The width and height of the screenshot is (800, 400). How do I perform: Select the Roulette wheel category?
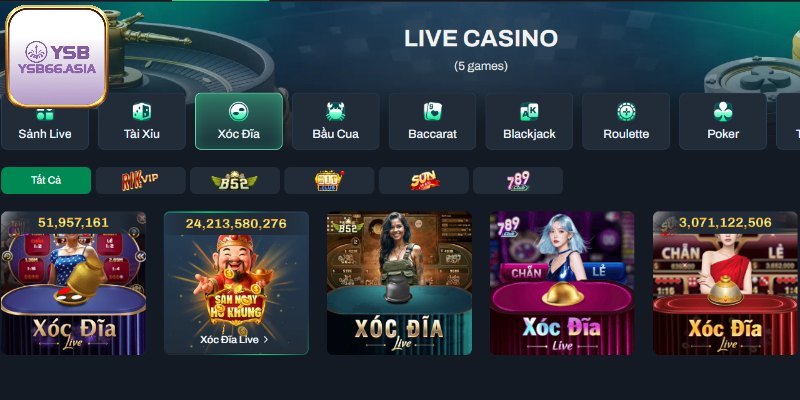(626, 121)
